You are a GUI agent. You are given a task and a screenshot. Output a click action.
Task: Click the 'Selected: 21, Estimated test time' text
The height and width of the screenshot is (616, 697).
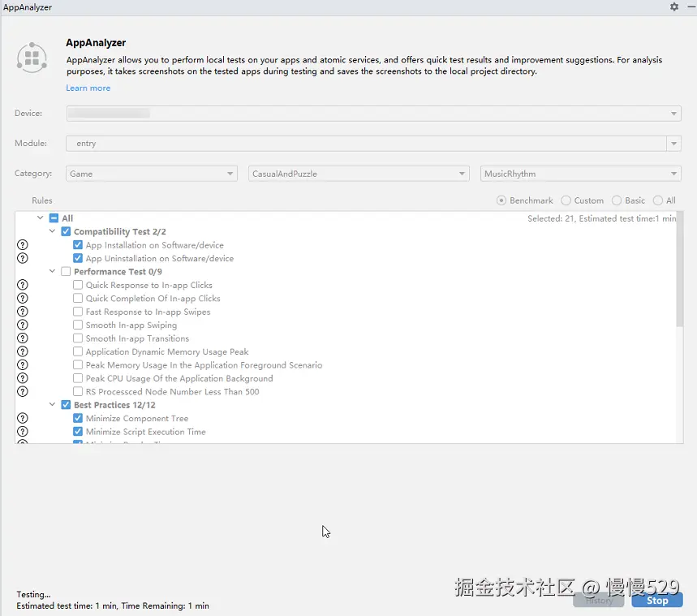coord(601,218)
